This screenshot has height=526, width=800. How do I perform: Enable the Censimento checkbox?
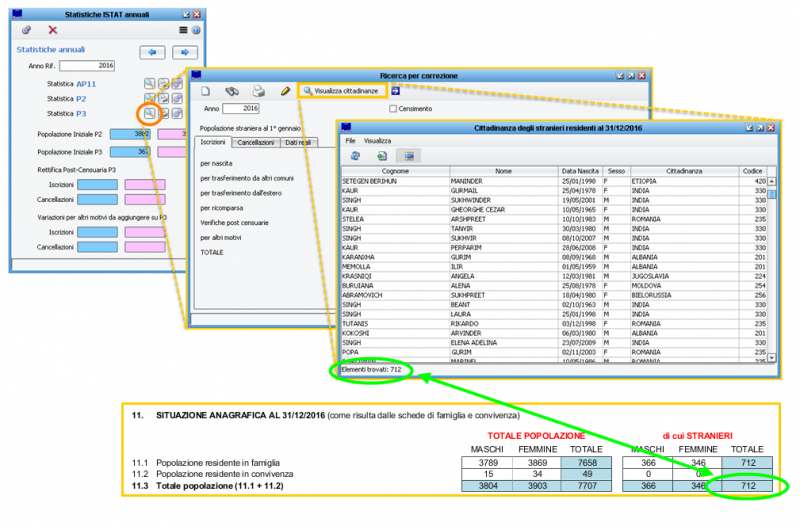pos(393,108)
